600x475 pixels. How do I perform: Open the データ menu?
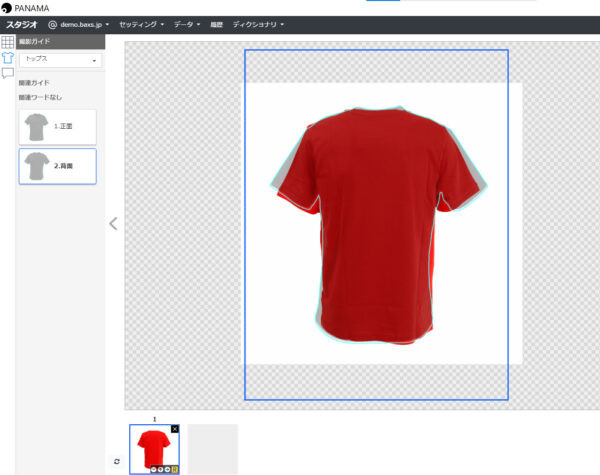tap(187, 24)
